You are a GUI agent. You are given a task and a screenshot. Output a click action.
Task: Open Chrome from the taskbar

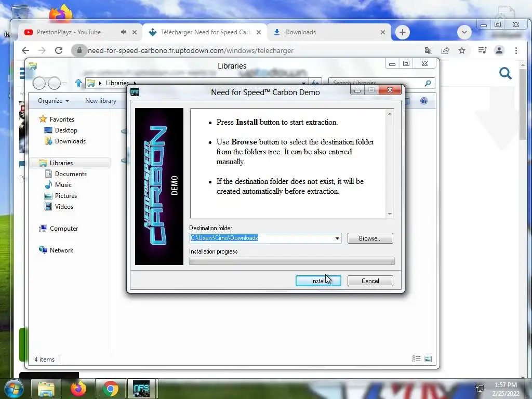pos(111,389)
